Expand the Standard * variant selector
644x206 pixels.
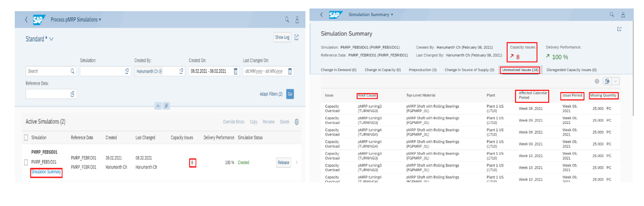point(51,39)
